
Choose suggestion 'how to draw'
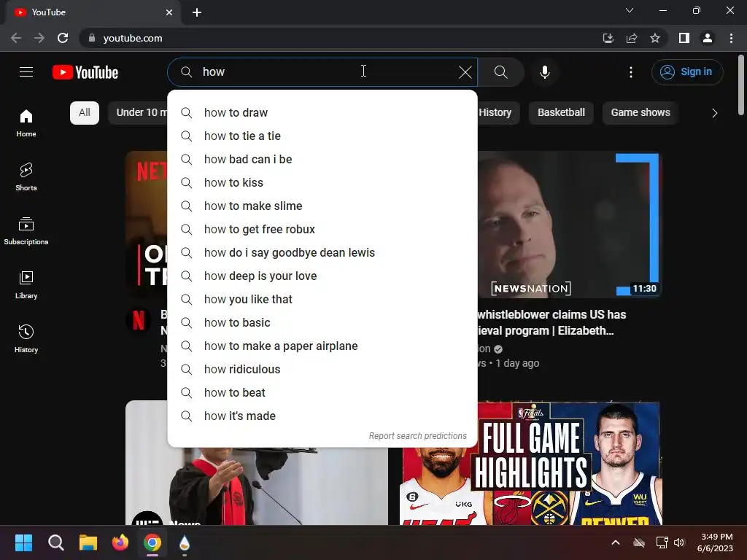(322, 113)
